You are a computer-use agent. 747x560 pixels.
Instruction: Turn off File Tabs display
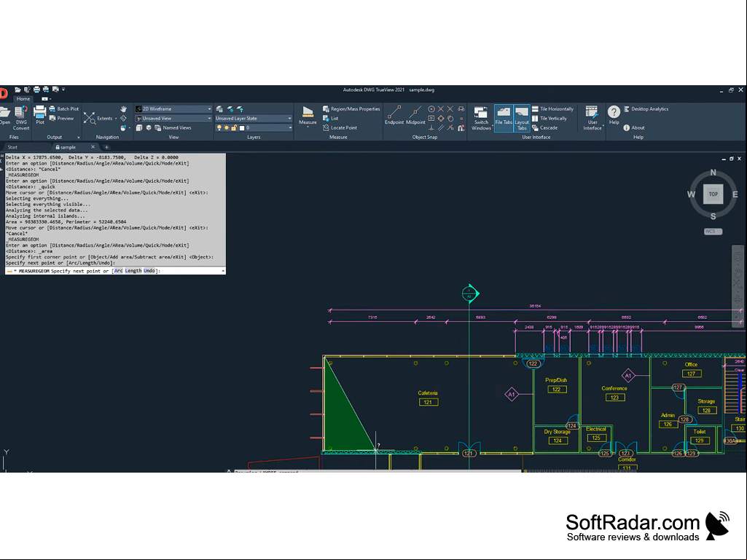(504, 118)
